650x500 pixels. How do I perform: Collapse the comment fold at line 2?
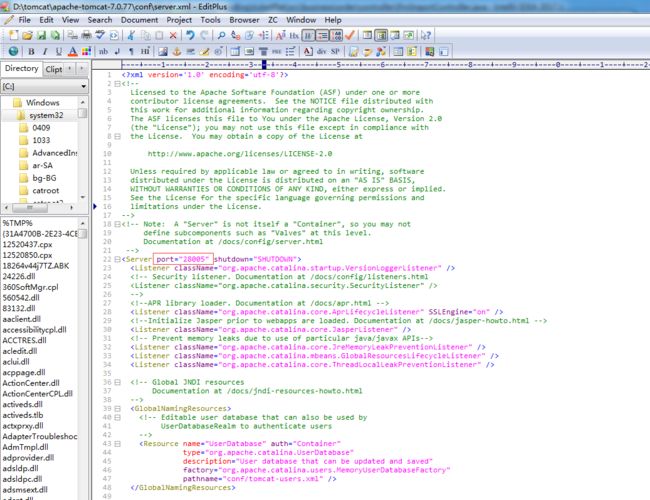coord(117,84)
